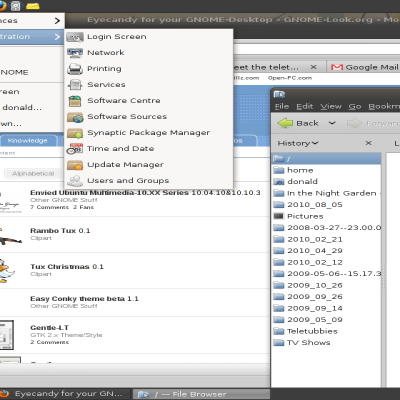Close the History side pane
The width and height of the screenshot is (400, 400).
[x=368, y=143]
